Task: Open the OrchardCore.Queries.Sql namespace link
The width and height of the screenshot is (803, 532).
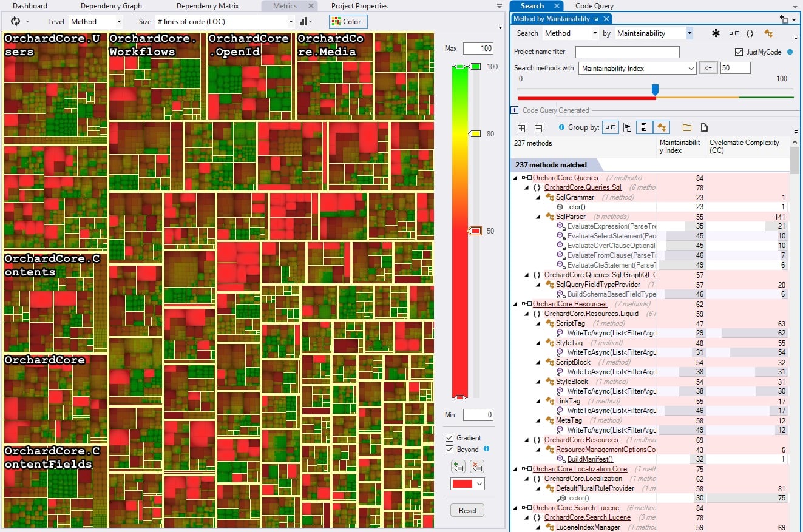Action: click(583, 187)
